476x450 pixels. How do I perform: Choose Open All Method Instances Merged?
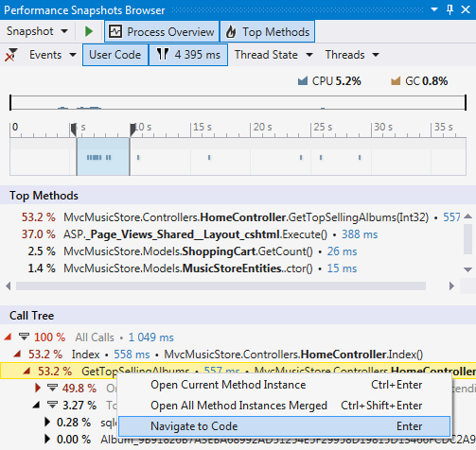285,406
